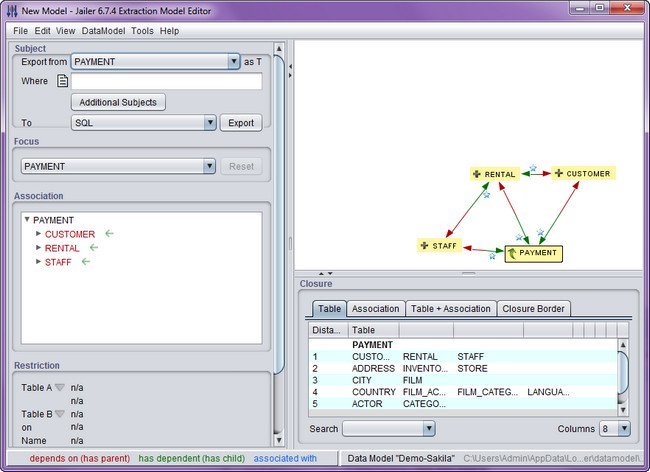Open the Edit menu
The height and width of the screenshot is (472, 650).
[42, 31]
